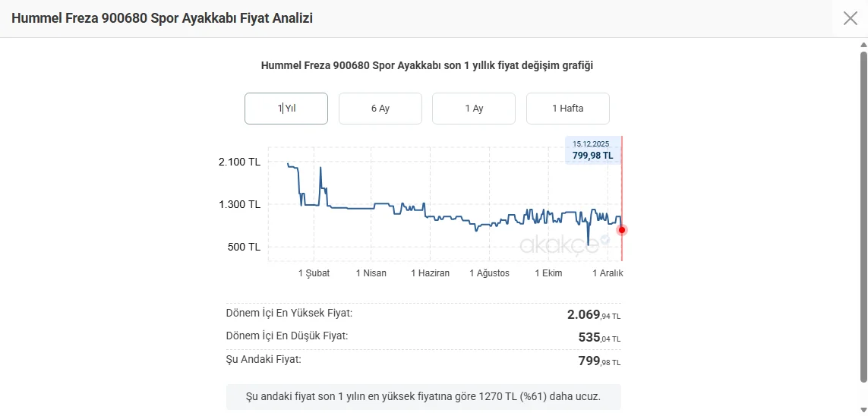Click the "1 Aralık" axis label
This screenshot has height=416, width=868.
(x=607, y=273)
